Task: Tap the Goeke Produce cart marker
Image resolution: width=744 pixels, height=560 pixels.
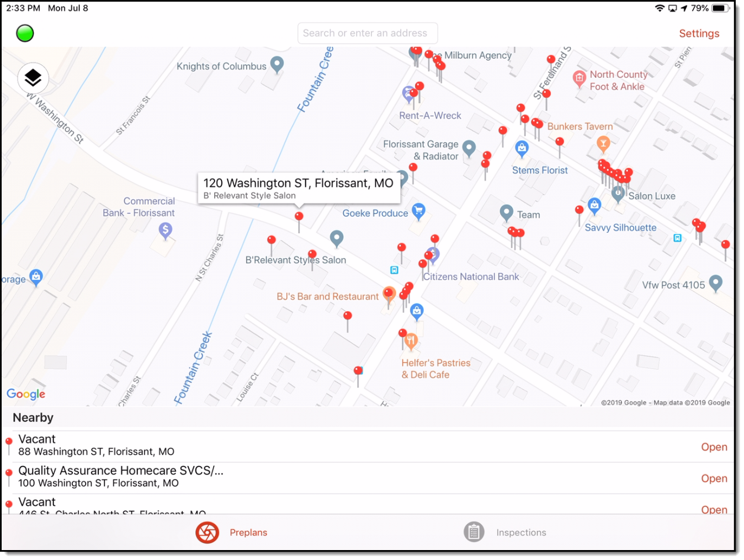Action: pos(419,211)
